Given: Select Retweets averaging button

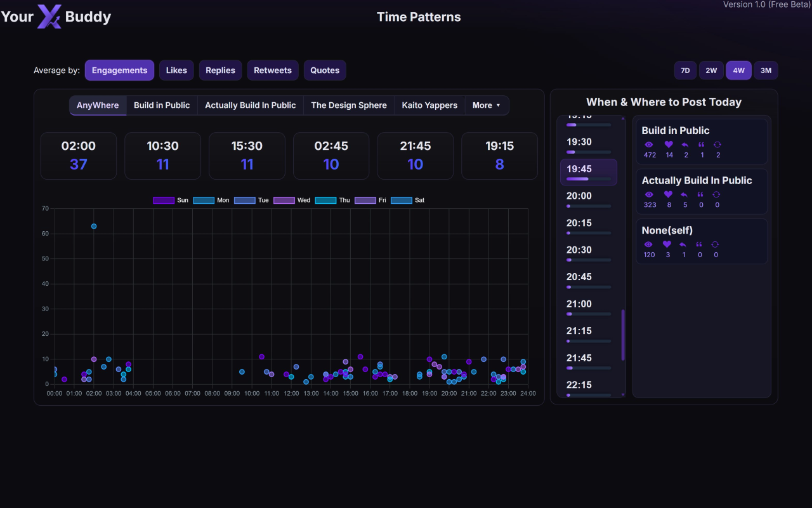Looking at the screenshot, I should tap(273, 70).
